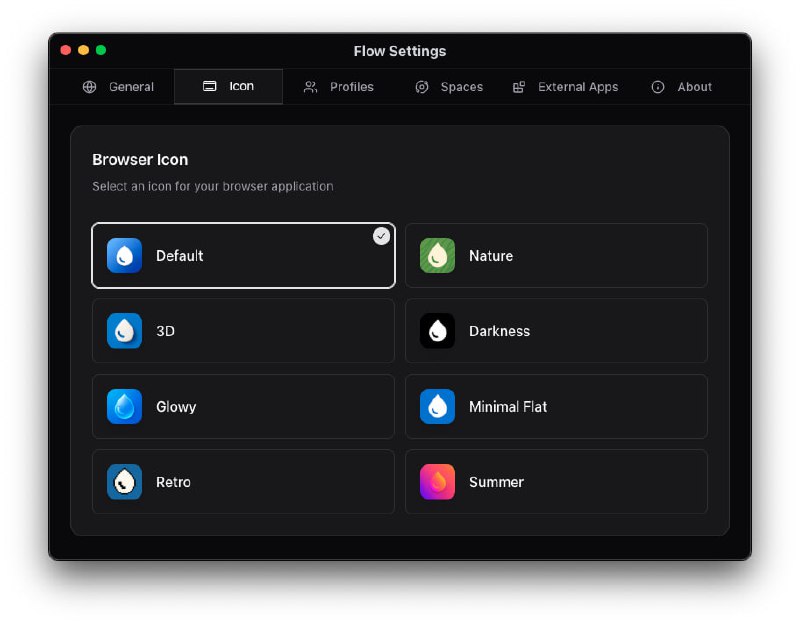
Task: Choose the Summer icon card
Action: (x=556, y=482)
